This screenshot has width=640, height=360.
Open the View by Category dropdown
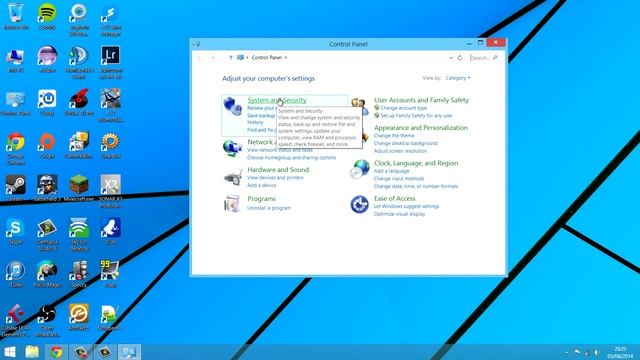tap(458, 78)
